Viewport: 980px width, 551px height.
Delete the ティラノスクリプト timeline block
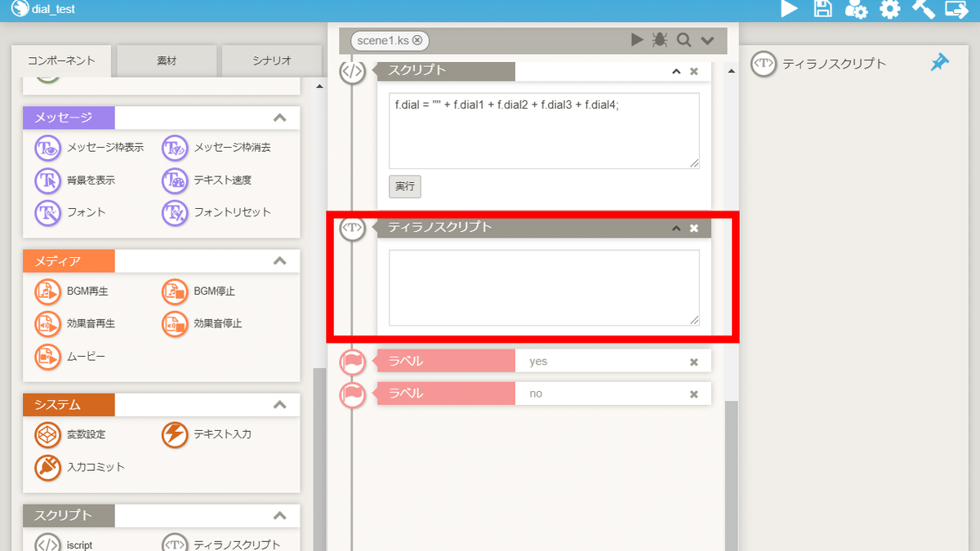(x=694, y=228)
